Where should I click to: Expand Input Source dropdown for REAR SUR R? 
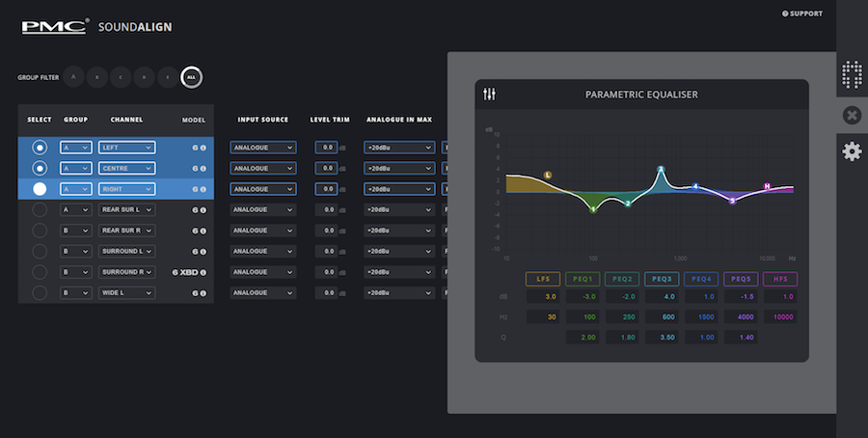(262, 231)
